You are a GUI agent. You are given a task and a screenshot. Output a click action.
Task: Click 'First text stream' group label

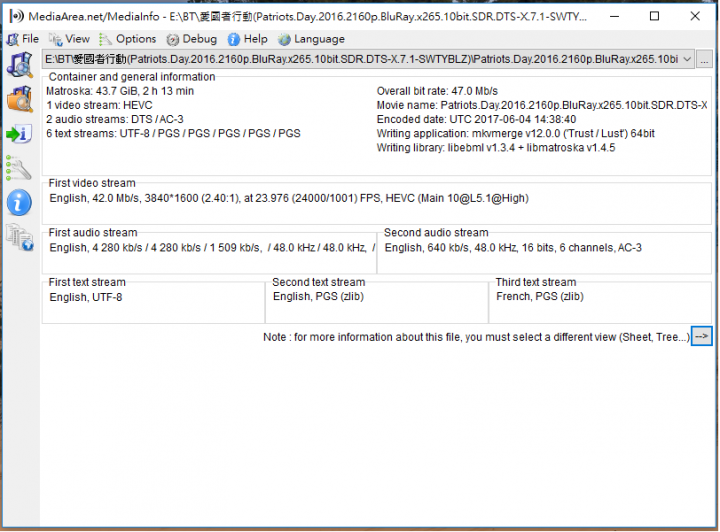point(87,282)
